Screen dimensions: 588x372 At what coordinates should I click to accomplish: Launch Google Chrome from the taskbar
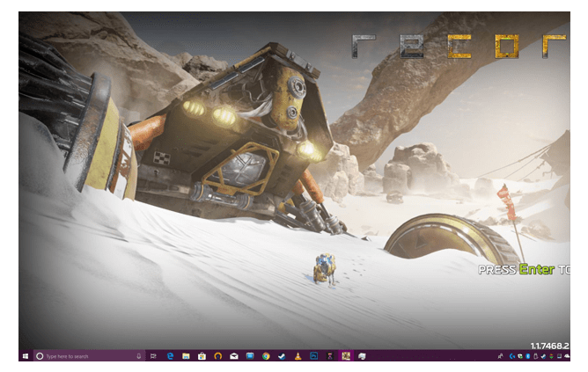coord(266,356)
